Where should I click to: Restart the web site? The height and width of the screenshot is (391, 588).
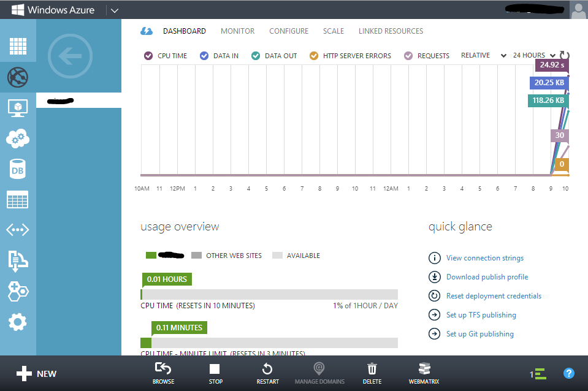click(x=267, y=373)
